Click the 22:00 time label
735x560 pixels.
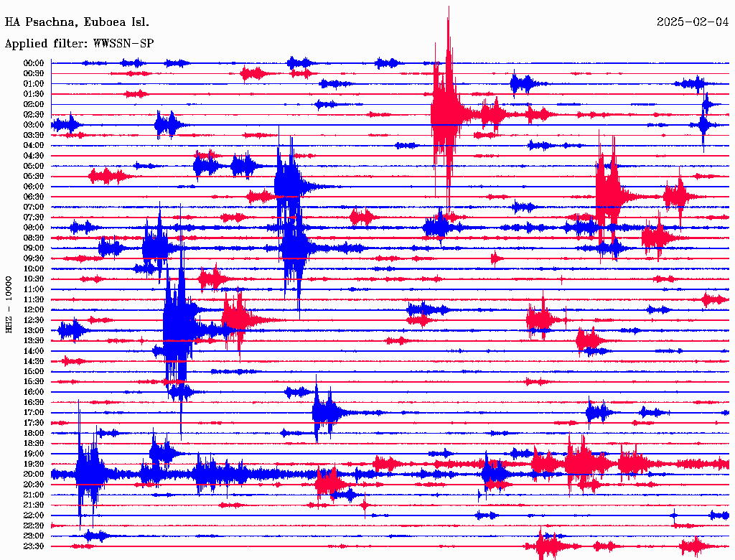coord(34,515)
